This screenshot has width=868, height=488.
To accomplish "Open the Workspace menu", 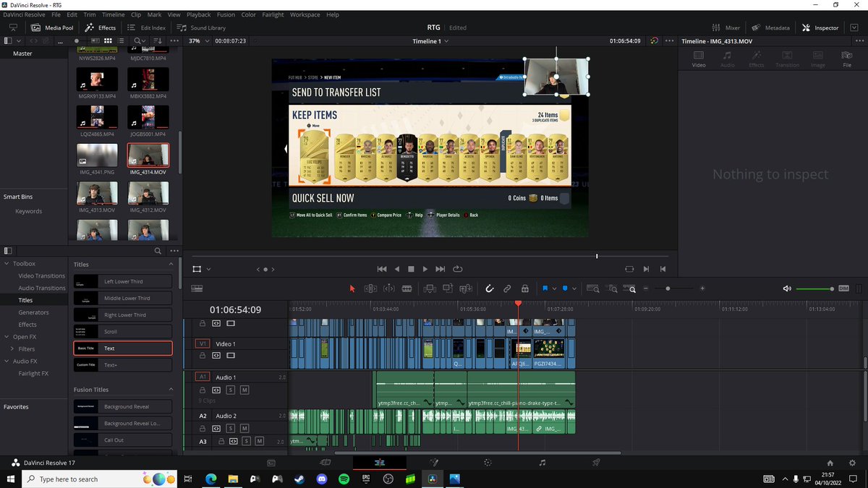I will [305, 14].
